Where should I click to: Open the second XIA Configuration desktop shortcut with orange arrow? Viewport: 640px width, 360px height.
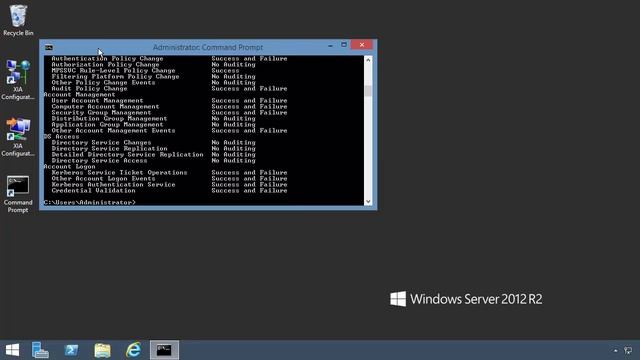click(18, 137)
